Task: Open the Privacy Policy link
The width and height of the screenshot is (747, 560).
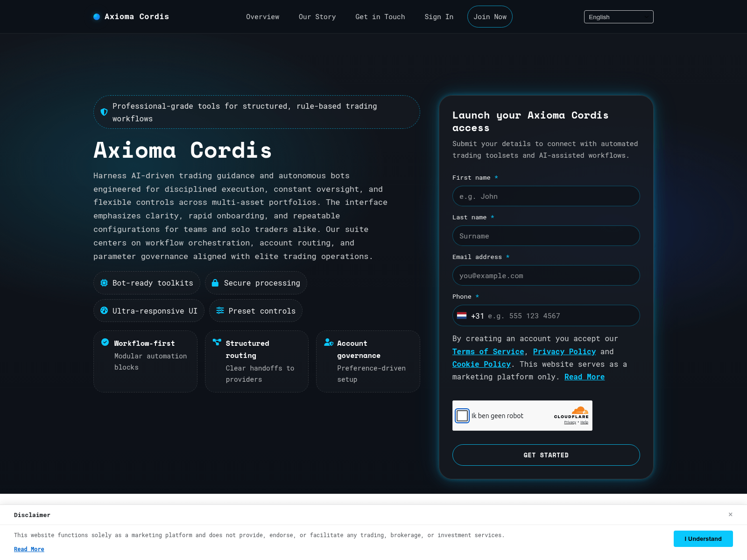Action: pyautogui.click(x=564, y=352)
